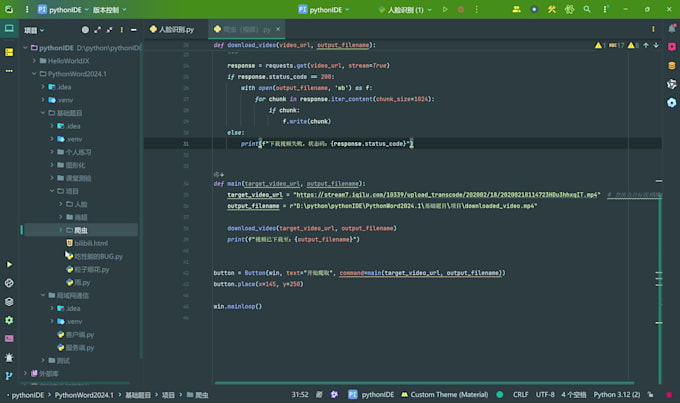Open the Git tool window icon

[x=9, y=375]
